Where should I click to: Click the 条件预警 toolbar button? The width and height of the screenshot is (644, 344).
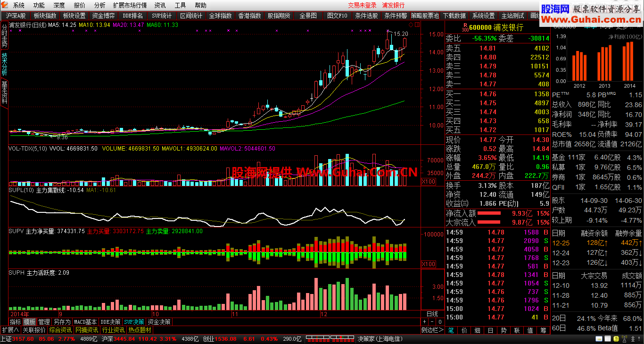(396, 16)
